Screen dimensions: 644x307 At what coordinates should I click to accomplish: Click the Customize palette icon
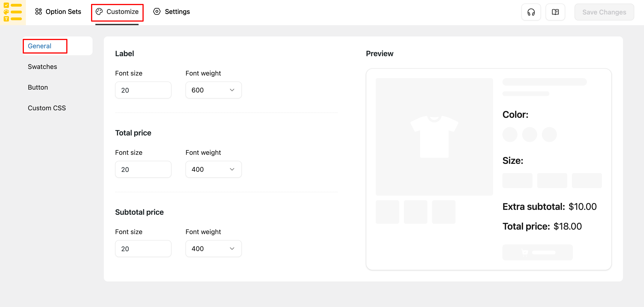99,11
